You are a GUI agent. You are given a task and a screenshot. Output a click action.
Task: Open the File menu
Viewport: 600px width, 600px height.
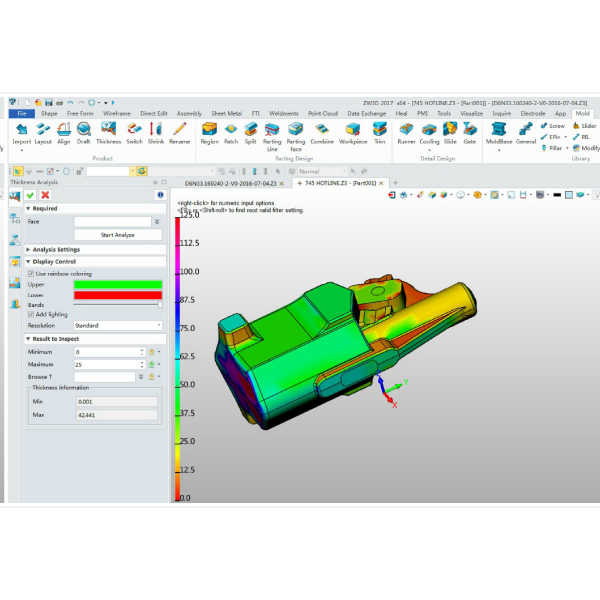coord(21,114)
